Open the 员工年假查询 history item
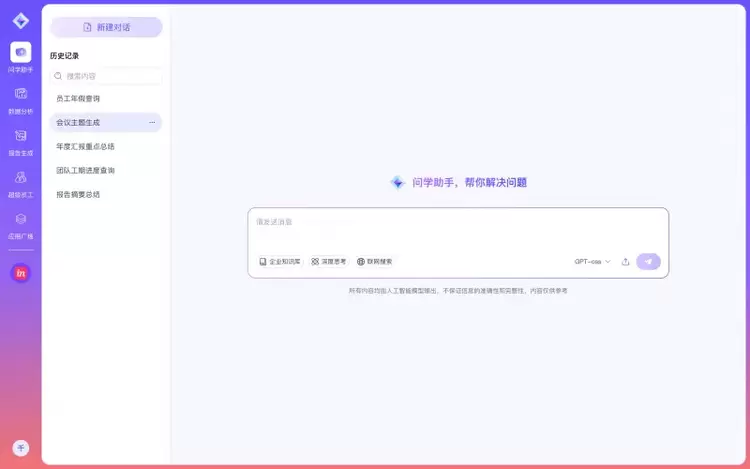 pos(78,99)
